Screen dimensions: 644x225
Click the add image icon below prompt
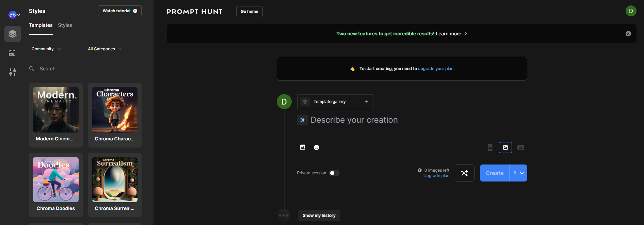(x=303, y=147)
